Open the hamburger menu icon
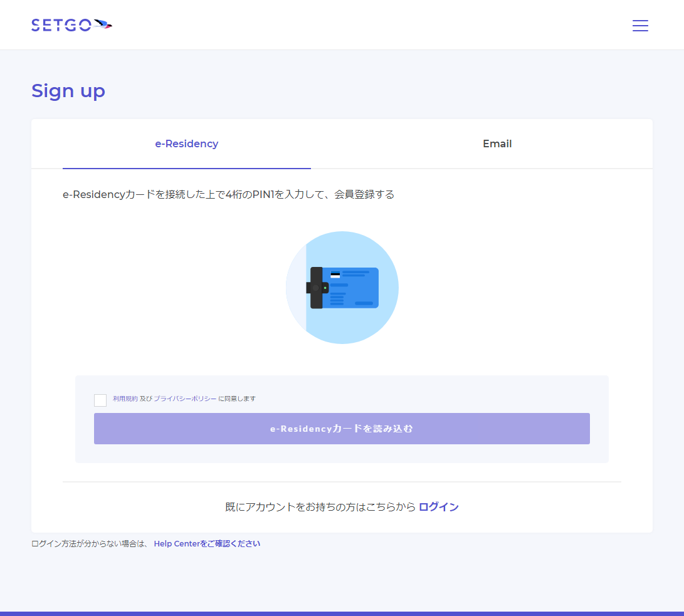Viewport: 684px width, 616px height. tap(640, 25)
